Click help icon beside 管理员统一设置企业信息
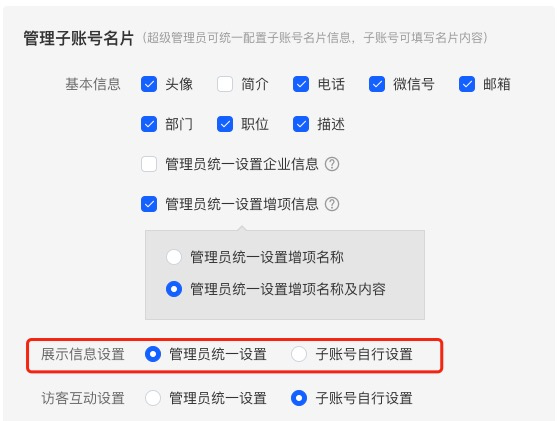The image size is (557, 421). 332,164
